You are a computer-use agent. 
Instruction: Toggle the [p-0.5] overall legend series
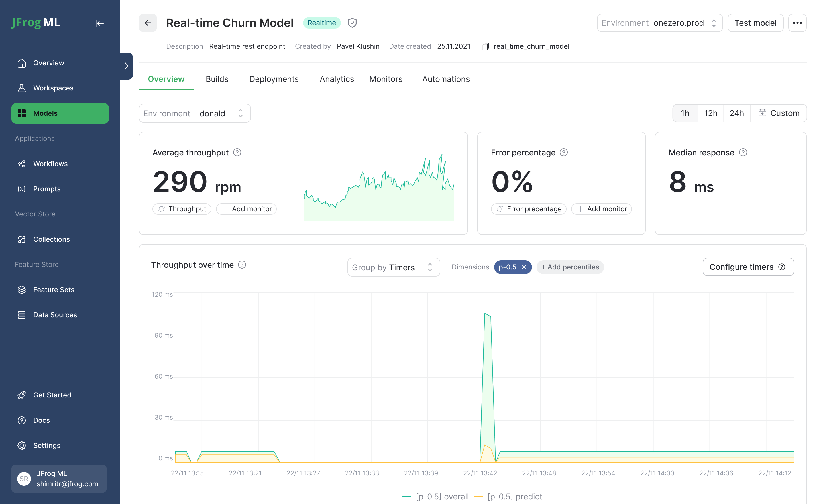435,497
